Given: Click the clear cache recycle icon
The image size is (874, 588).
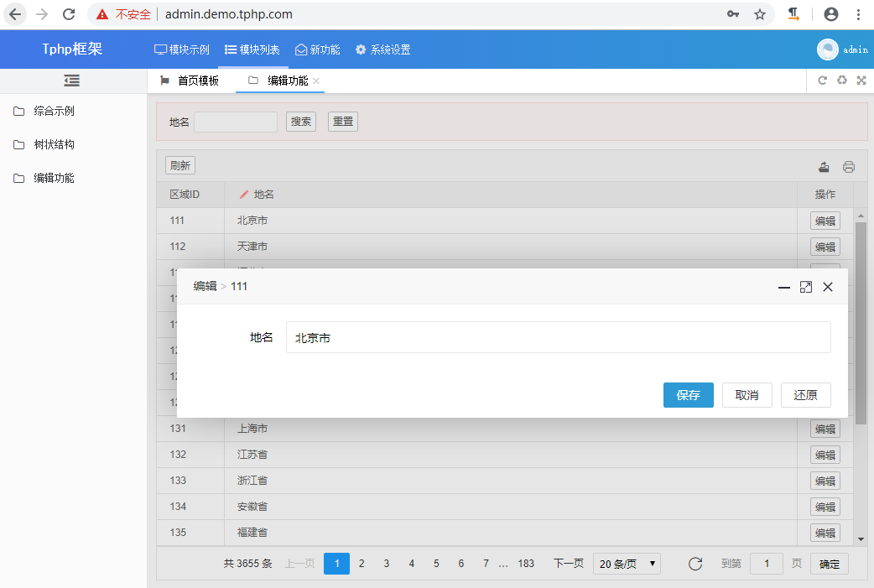Looking at the screenshot, I should [x=841, y=81].
